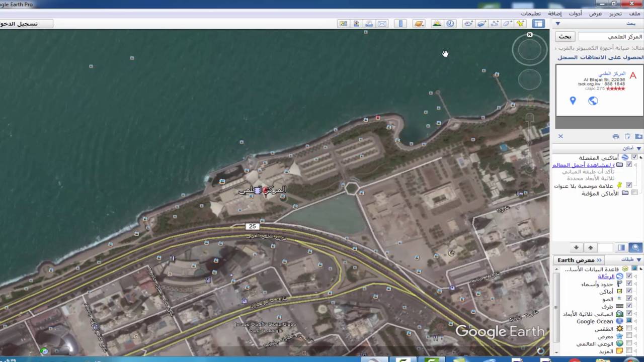Image resolution: width=644 pixels, height=362 pixels.
Task: Record a tour with the camera icon
Action: point(468,24)
